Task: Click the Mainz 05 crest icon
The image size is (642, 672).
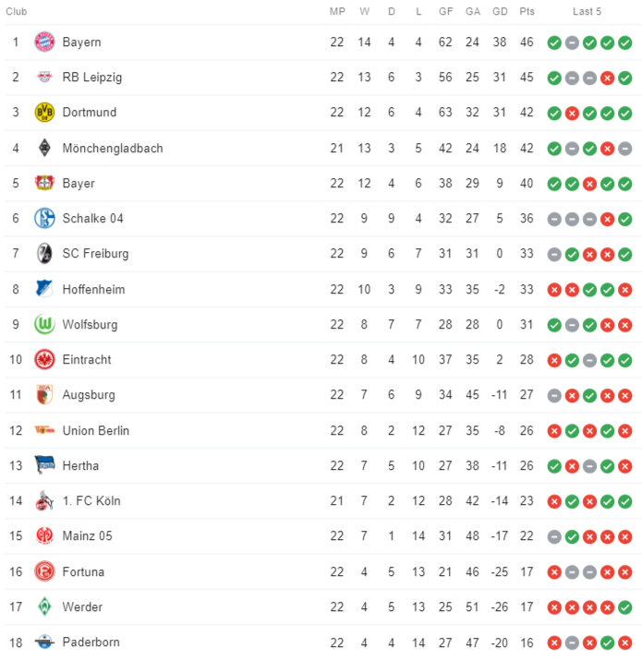Action: coord(44,535)
